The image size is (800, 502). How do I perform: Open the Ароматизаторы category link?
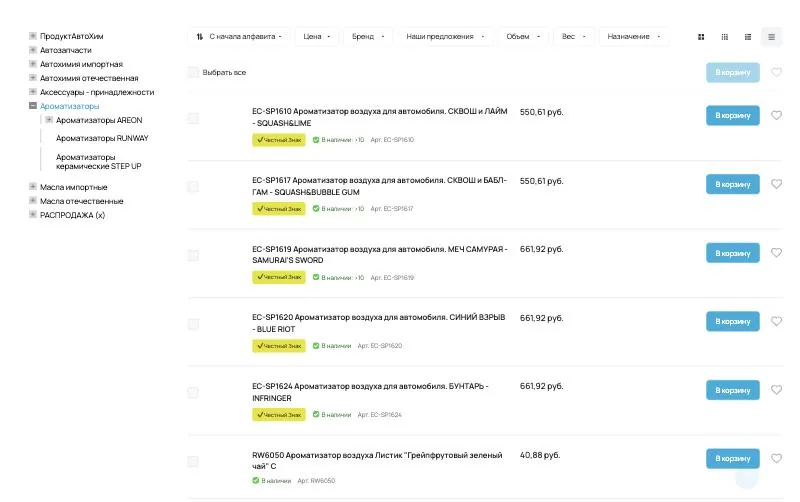point(69,106)
